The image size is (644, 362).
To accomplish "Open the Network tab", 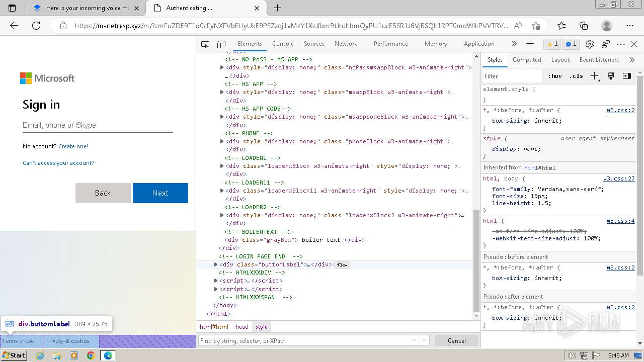I will tap(346, 44).
